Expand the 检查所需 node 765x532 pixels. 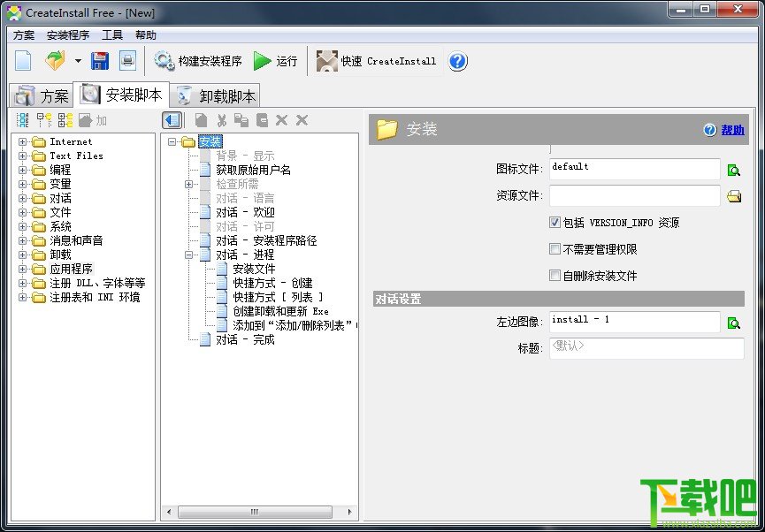click(x=188, y=185)
